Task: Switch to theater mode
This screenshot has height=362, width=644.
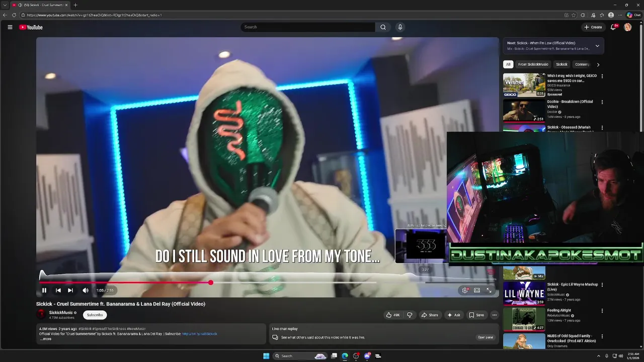Action: (477, 290)
